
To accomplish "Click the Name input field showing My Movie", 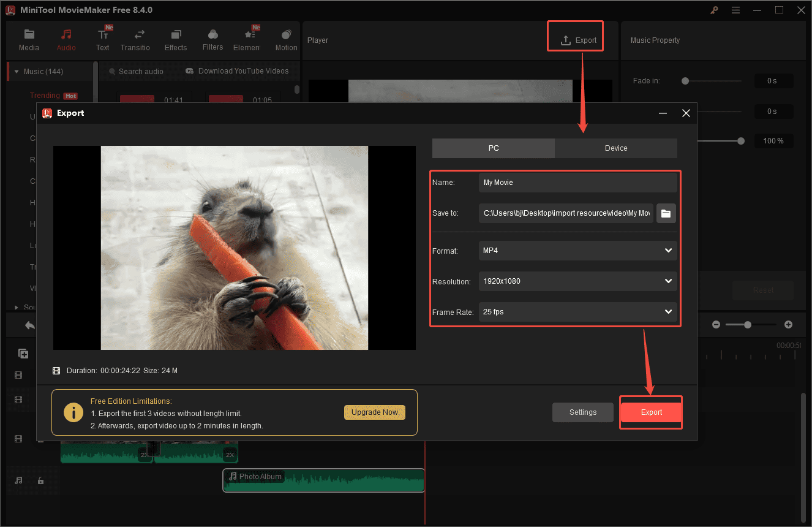I will click(x=577, y=182).
